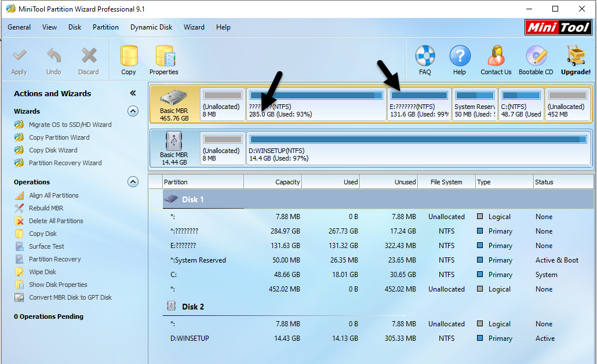
Task: Select the 14.44 GB USB disk icon
Action: 174,141
